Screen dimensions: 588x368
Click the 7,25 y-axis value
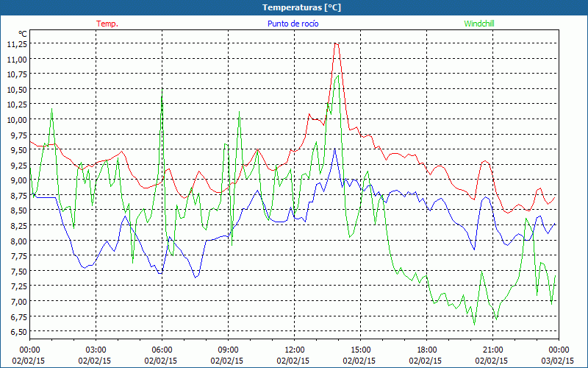coord(19,286)
